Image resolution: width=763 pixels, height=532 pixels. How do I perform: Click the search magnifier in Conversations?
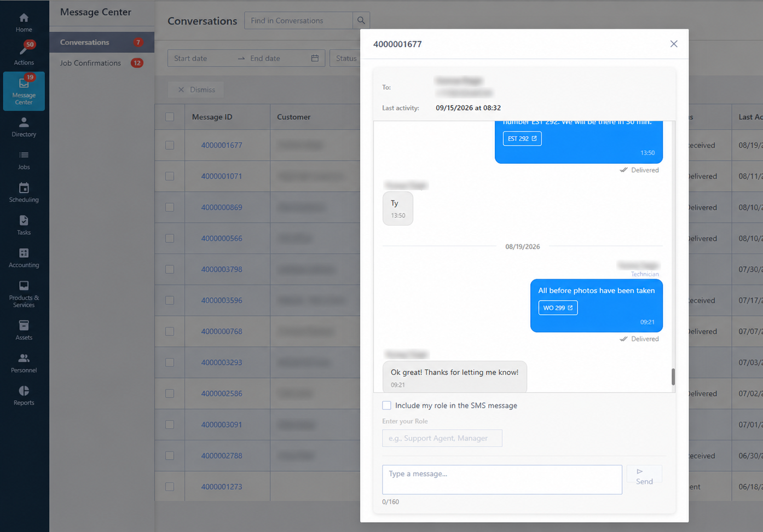coord(361,21)
